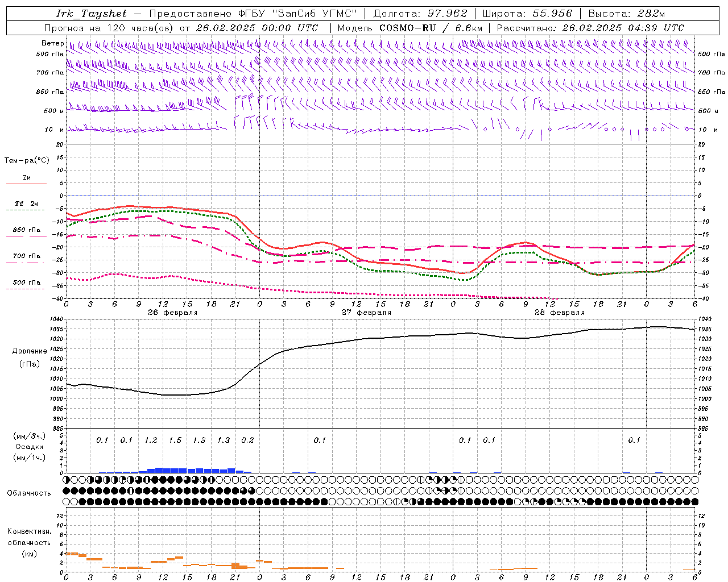
Task: Click the Осадки precipitation panel label
Action: point(29,447)
